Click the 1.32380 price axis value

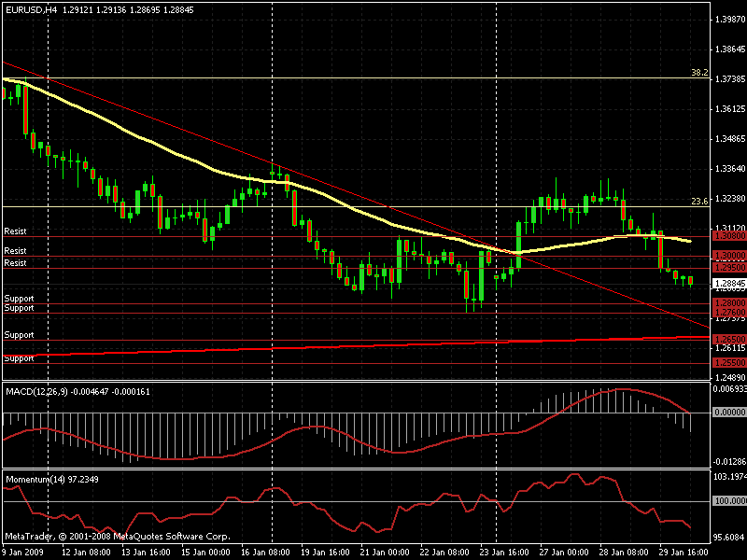(x=730, y=199)
